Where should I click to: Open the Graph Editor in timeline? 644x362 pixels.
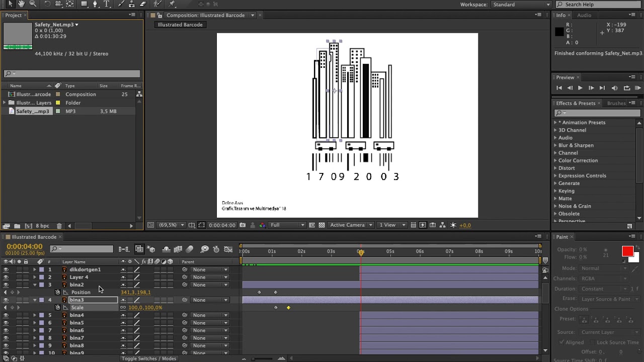[228, 249]
